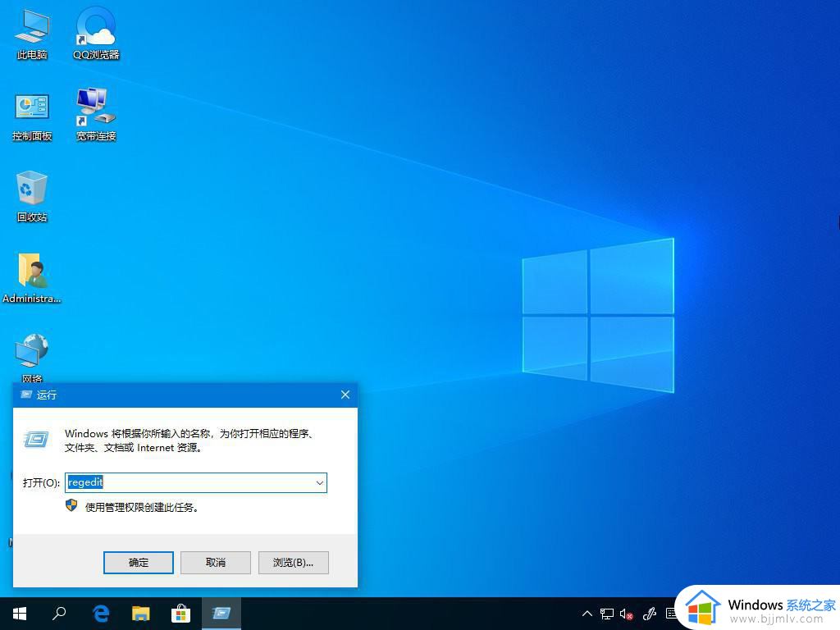
Task: Click the Run dialog description text
Action: (x=189, y=441)
